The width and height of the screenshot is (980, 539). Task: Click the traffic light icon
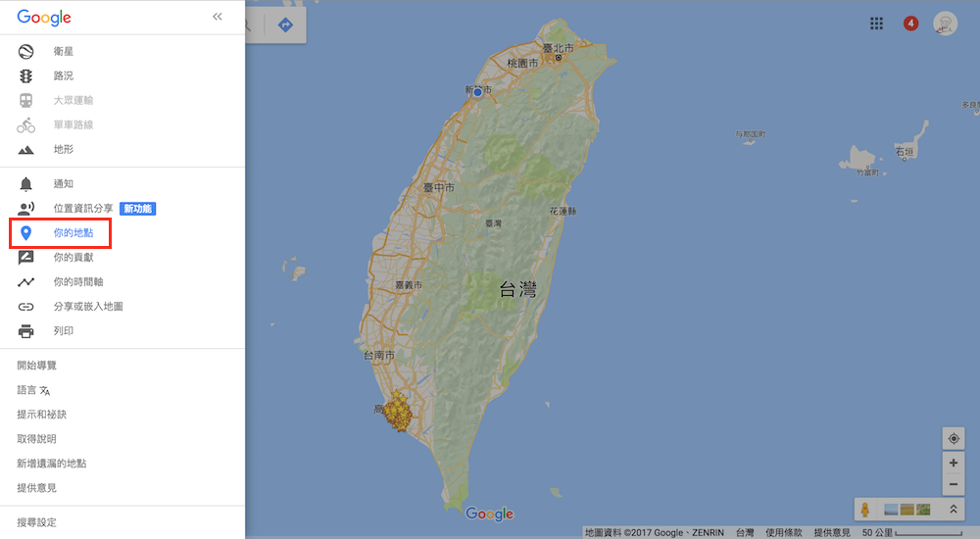(25, 75)
